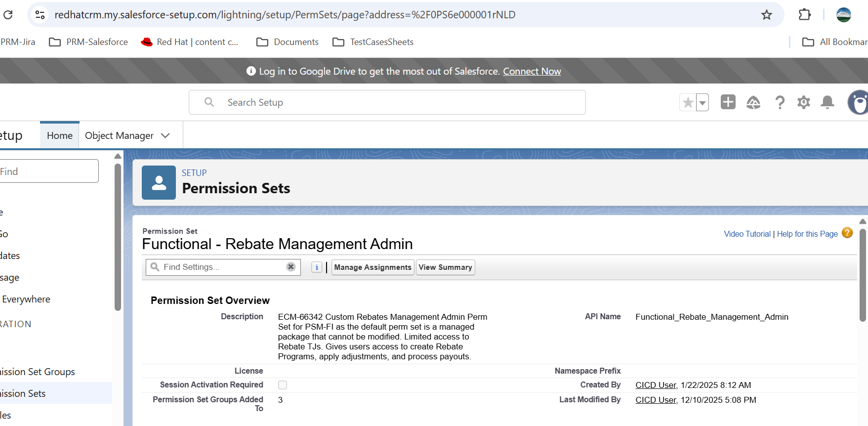Viewport: 868px width, 426px height.
Task: Open the Salesforce Help question mark icon
Action: coord(780,102)
